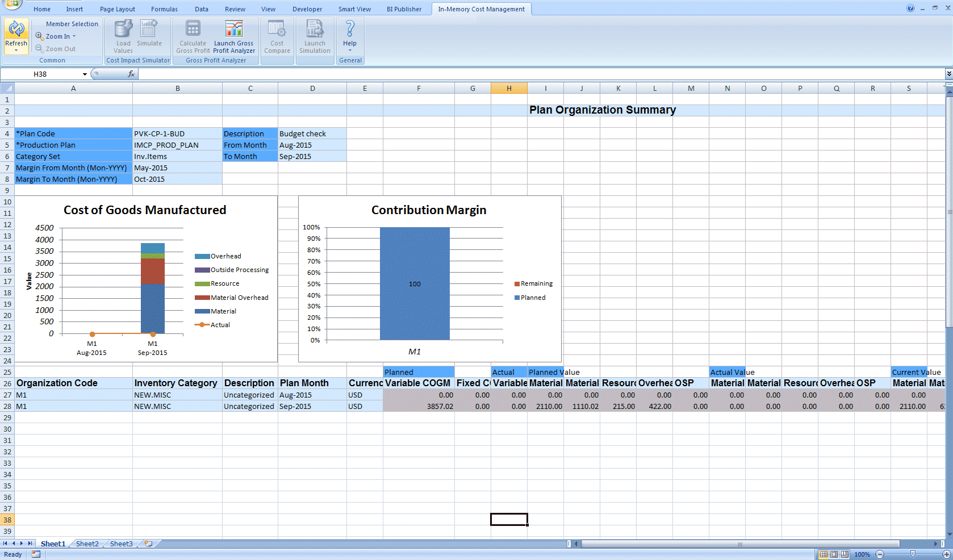Click the Insert Function (fx) icon
Screen dimensions: 953x560
click(131, 74)
